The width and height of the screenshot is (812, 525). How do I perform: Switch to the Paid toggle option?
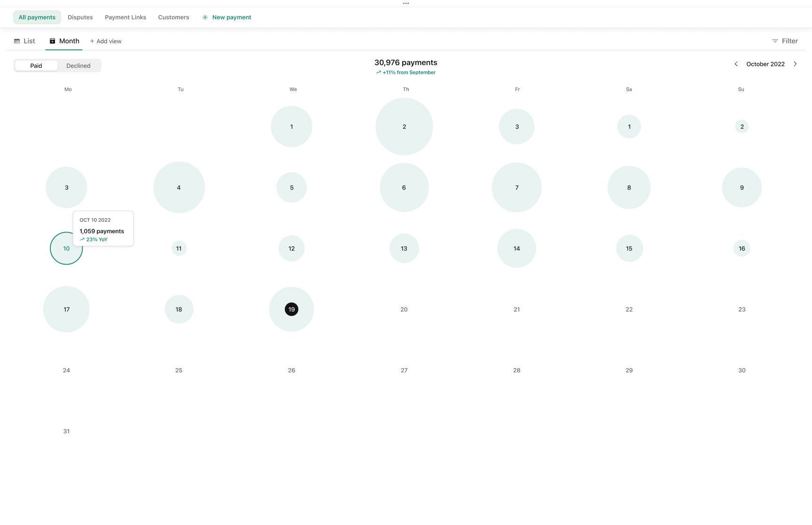point(36,66)
